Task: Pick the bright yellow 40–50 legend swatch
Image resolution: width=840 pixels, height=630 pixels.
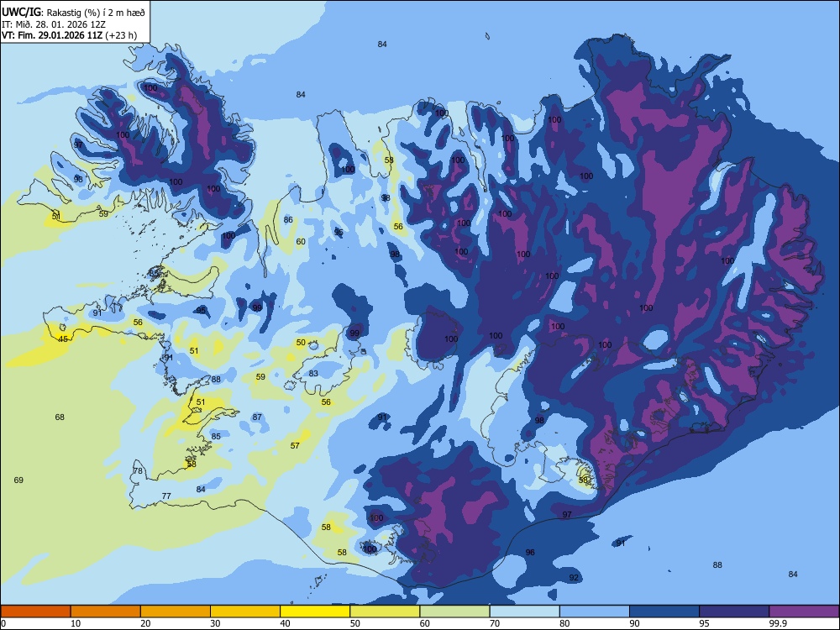Action: point(315,612)
